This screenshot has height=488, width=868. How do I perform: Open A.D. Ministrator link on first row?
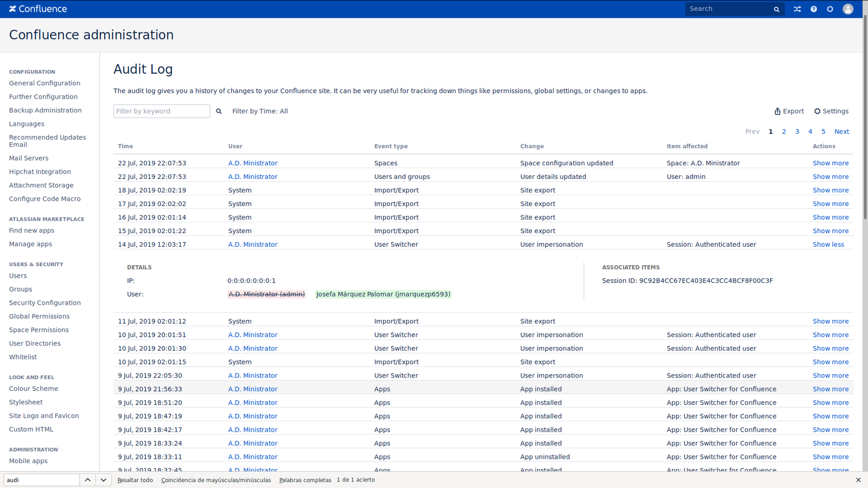pyautogui.click(x=253, y=163)
